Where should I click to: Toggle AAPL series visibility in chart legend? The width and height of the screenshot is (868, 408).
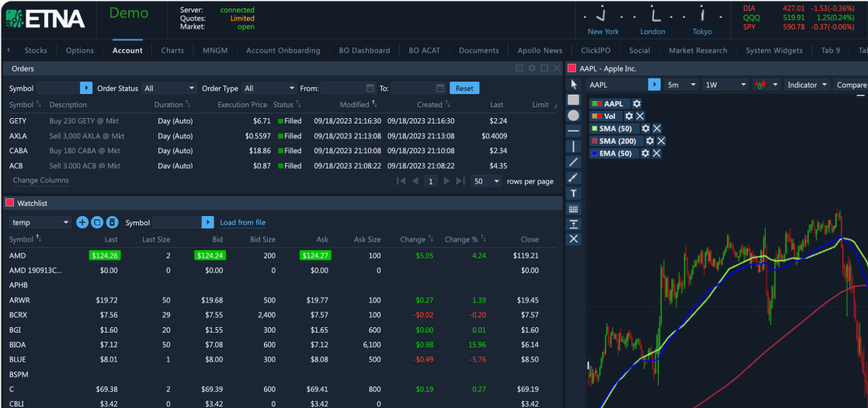[x=596, y=103]
